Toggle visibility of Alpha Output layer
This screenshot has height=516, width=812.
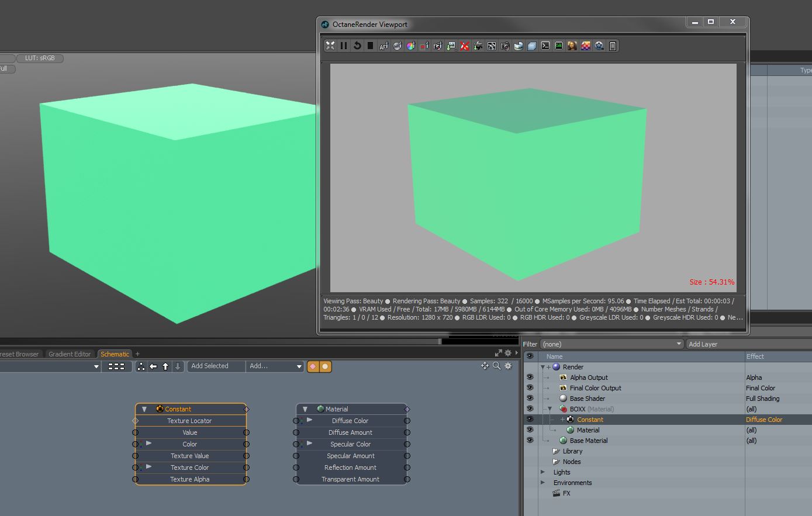click(530, 378)
